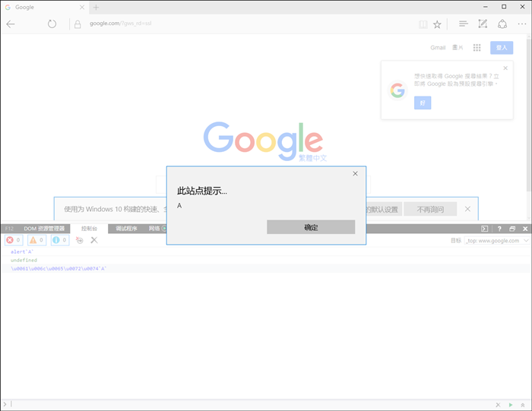Open the 图片 images link
This screenshot has width=532, height=411.
pyautogui.click(x=458, y=47)
